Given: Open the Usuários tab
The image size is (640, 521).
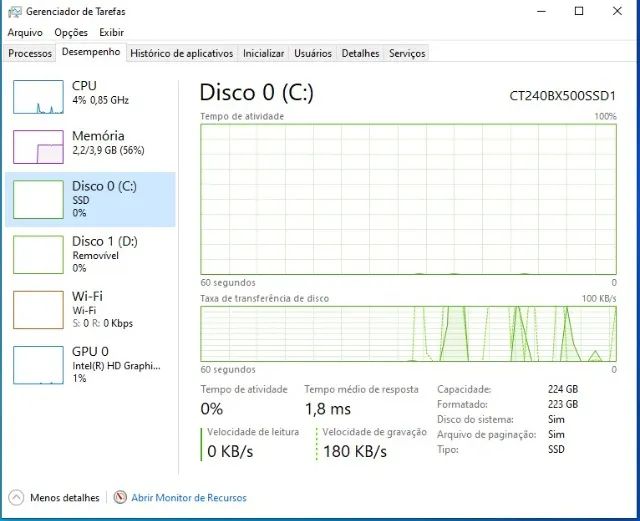Looking at the screenshot, I should point(313,53).
